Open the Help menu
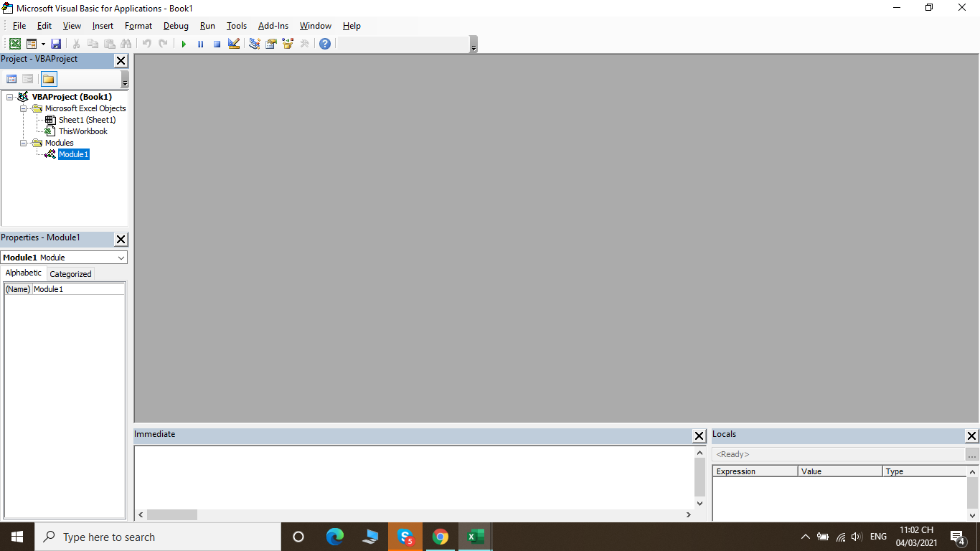Viewport: 980px width, 551px height. (x=352, y=26)
